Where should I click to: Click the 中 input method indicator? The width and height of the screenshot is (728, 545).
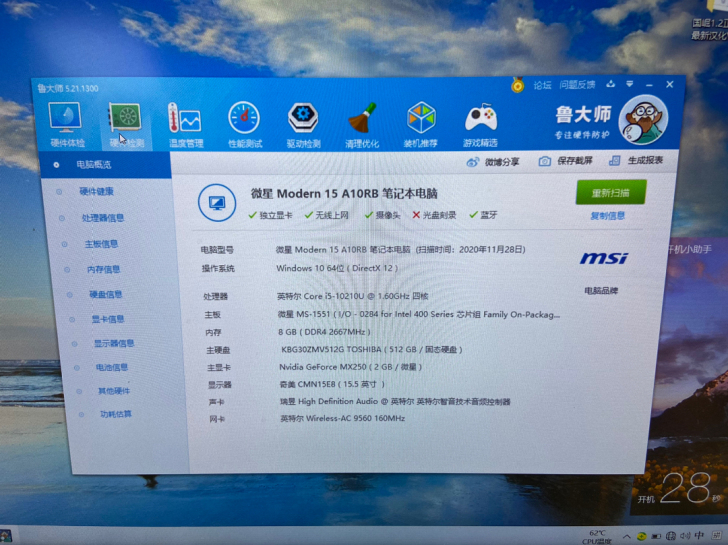coord(700,535)
